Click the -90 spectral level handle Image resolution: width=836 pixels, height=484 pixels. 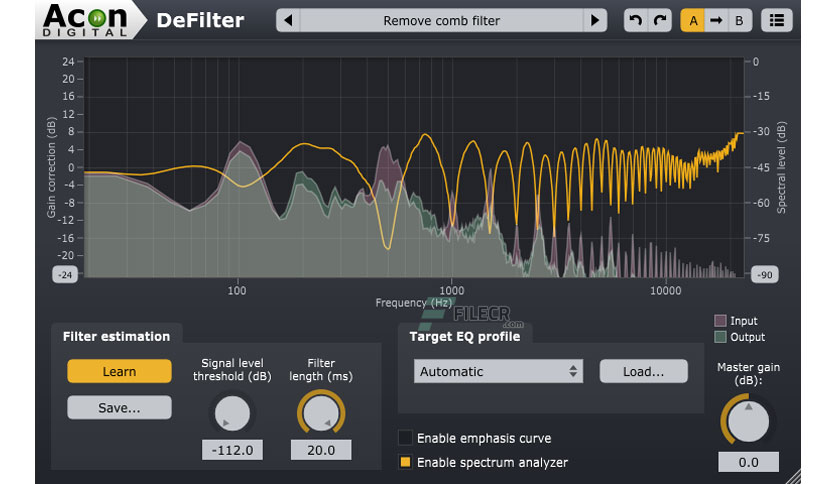pyautogui.click(x=765, y=275)
